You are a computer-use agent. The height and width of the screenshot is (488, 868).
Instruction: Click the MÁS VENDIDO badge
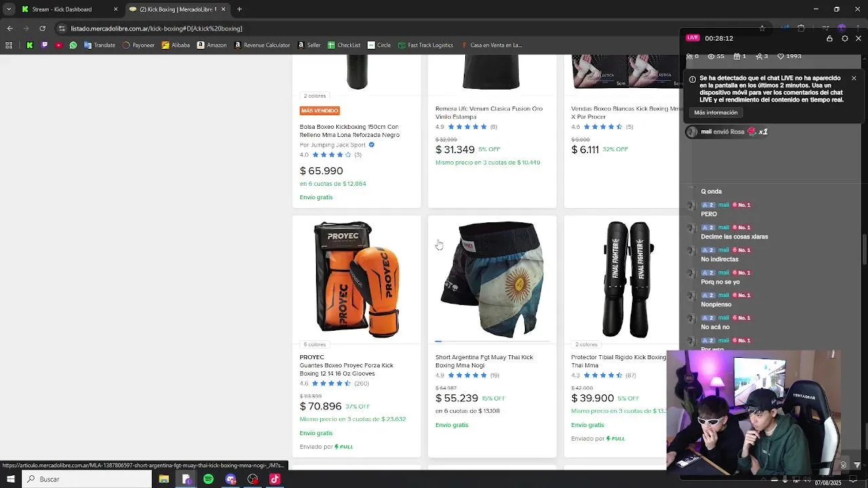(x=319, y=110)
